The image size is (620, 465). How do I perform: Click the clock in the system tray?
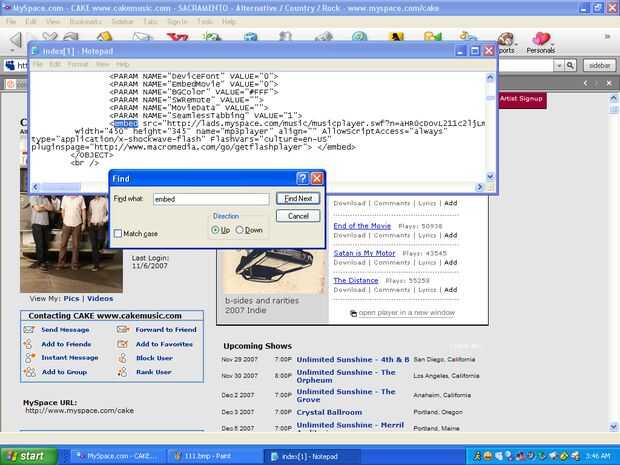(x=598, y=456)
